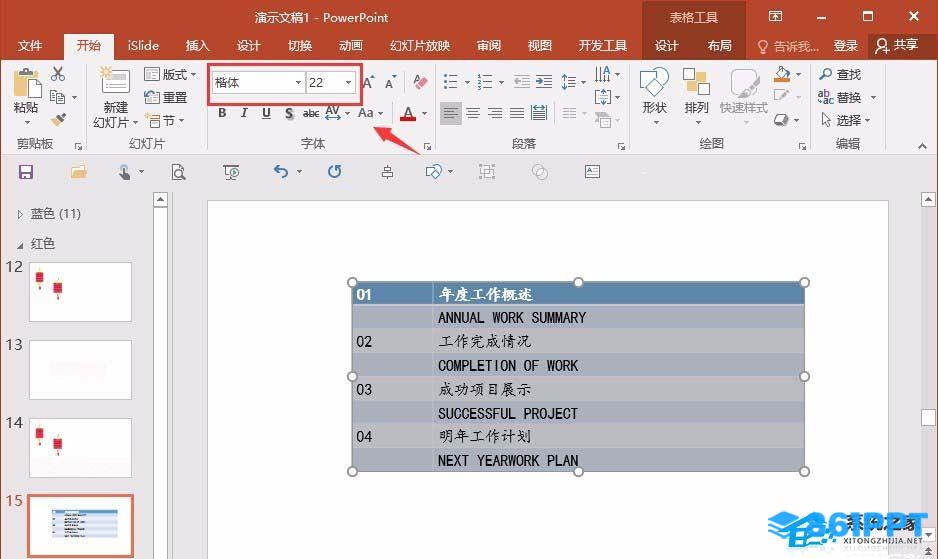938x559 pixels.
Task: Click the print preview magnifier icon
Action: tap(178, 172)
